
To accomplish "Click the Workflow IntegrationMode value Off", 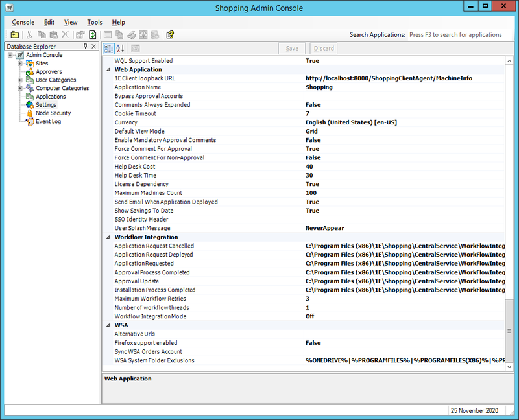I will (310, 316).
